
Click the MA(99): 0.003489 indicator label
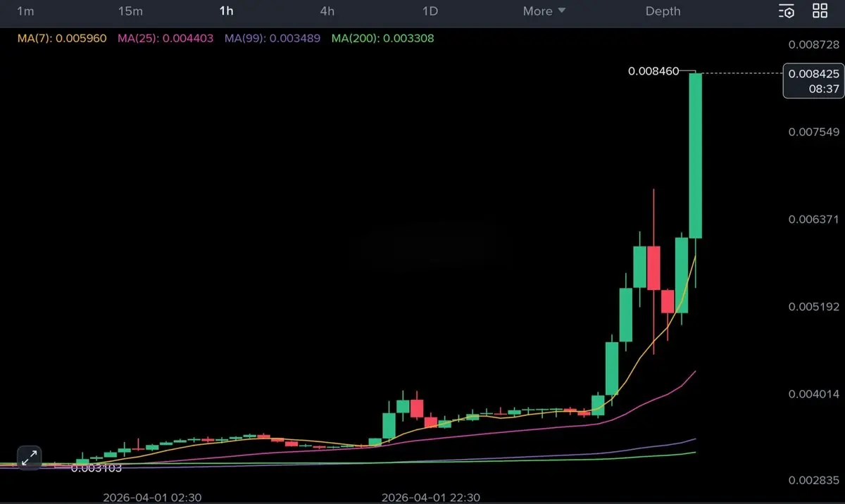pos(273,38)
